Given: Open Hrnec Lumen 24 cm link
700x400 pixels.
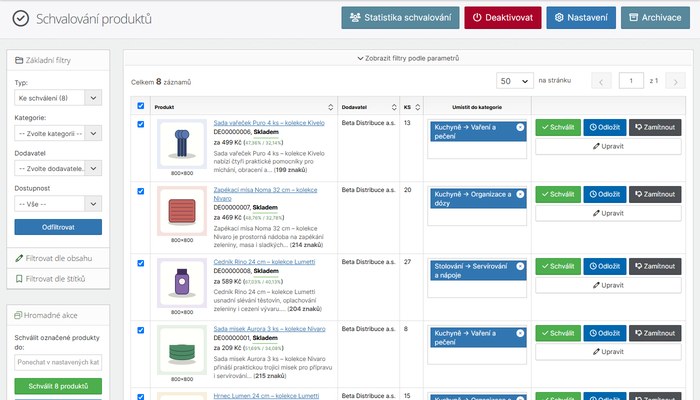Looking at the screenshot, I should click(266, 396).
